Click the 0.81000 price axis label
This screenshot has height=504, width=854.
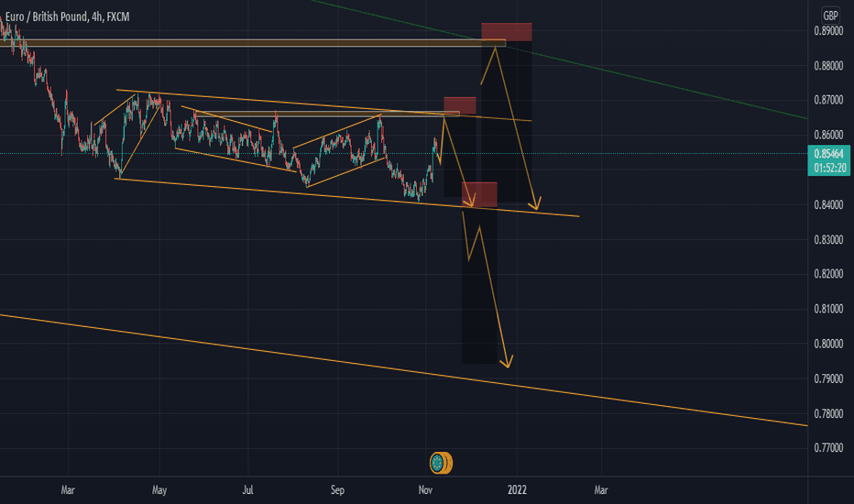[828, 309]
